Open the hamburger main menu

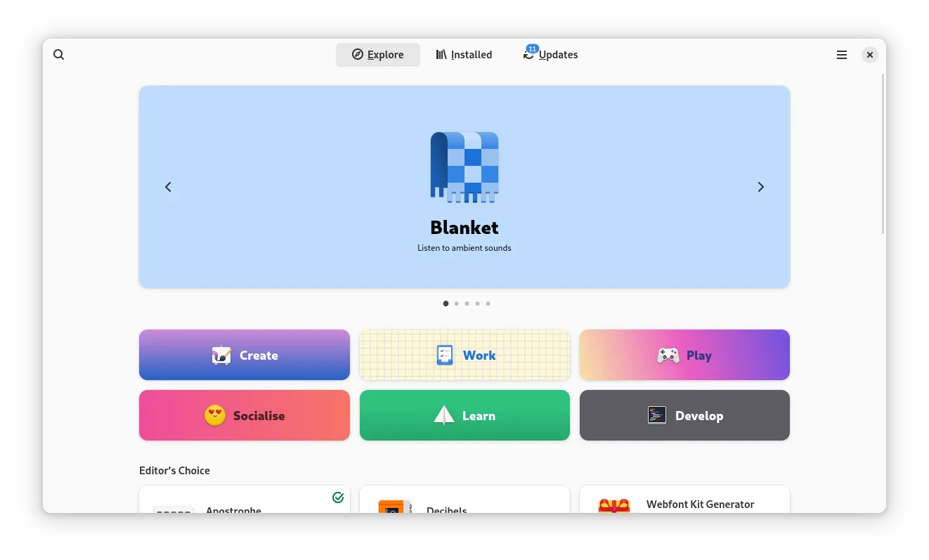842,55
